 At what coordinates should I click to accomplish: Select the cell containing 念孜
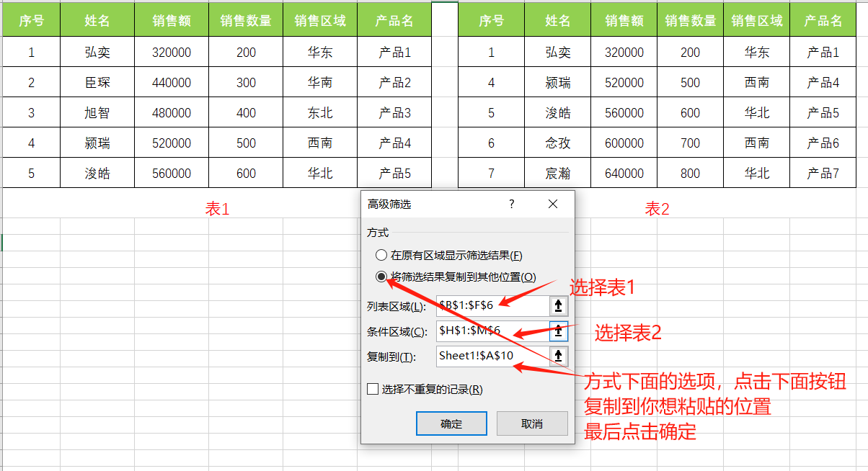(x=558, y=143)
